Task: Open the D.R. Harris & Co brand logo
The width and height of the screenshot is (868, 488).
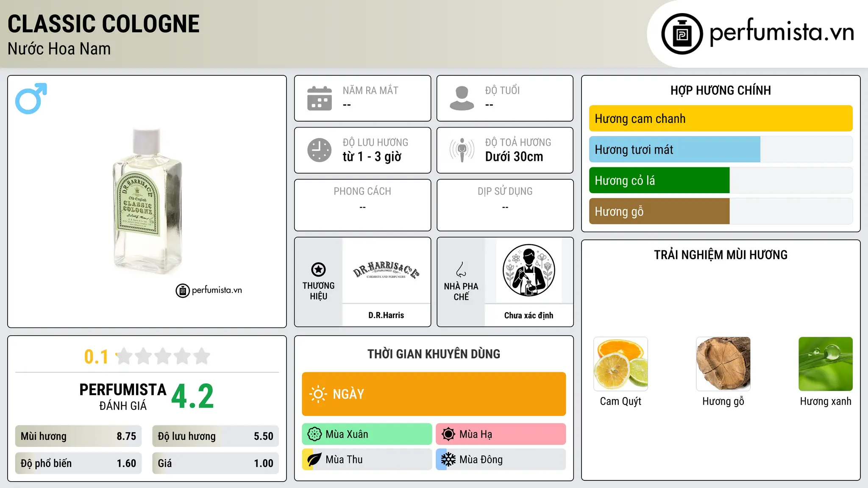Action: [x=386, y=270]
